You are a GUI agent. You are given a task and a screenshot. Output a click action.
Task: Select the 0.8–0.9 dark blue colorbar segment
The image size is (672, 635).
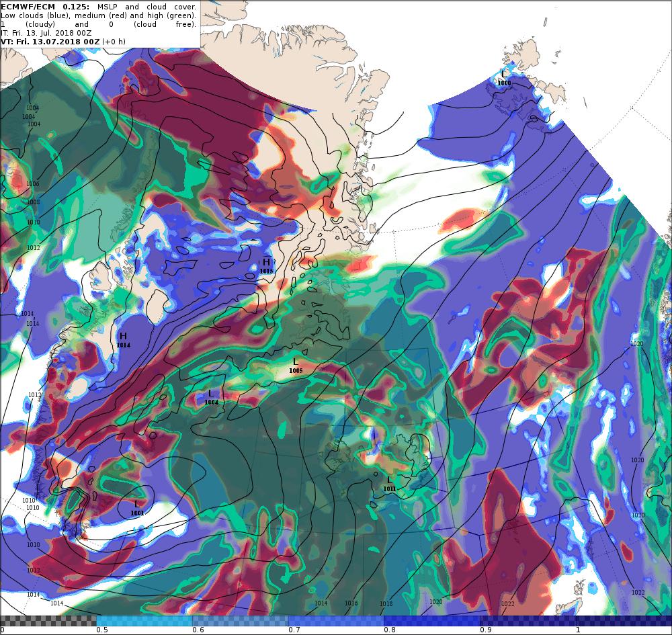[x=432, y=621]
